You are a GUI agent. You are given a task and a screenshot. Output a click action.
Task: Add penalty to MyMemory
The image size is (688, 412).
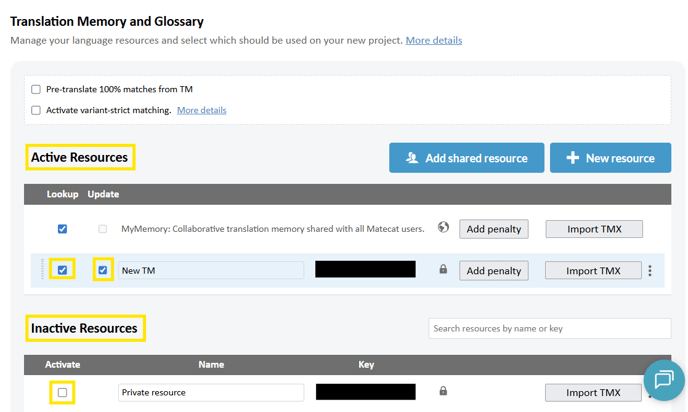[494, 229]
